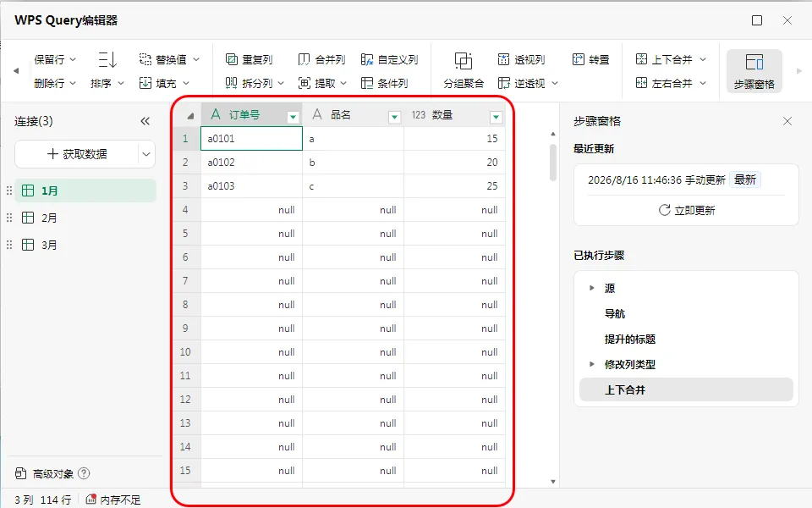The image size is (812, 508).
Task: Click the 自定义列 icon
Action: 366,59
